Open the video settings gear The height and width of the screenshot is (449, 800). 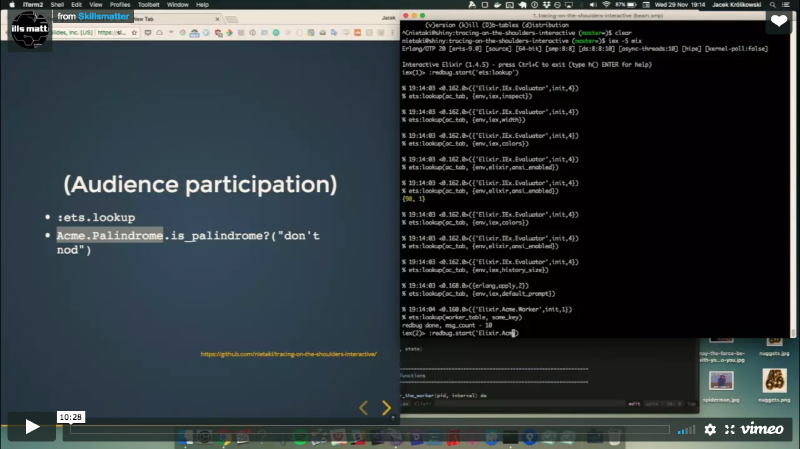pos(710,429)
